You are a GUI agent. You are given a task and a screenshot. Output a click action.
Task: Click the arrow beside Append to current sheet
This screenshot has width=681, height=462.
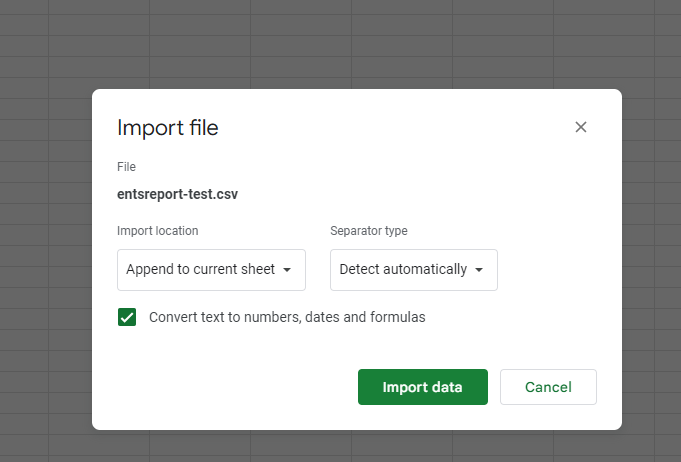(x=287, y=270)
